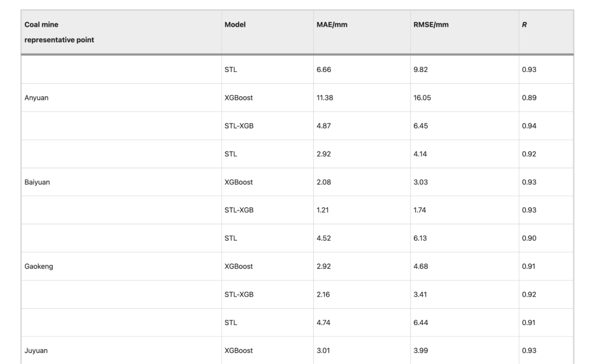Click the RMSE value 9.82
Image resolution: width=593 pixels, height=364 pixels.
pyautogui.click(x=420, y=69)
